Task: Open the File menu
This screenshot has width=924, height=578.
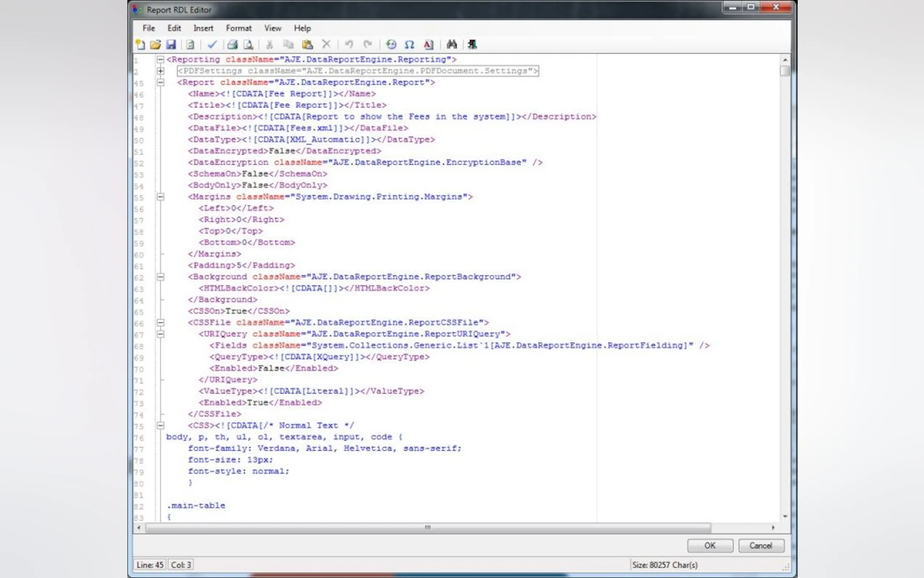Action: 148,28
